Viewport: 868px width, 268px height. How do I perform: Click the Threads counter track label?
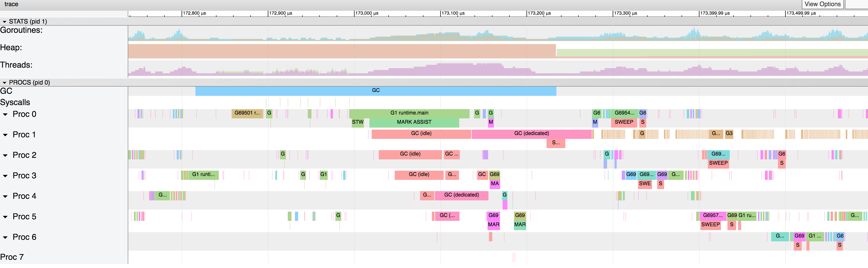pyautogui.click(x=16, y=65)
